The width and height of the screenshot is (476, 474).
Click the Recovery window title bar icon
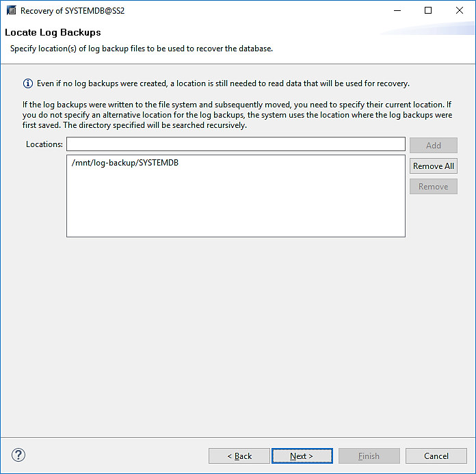[10, 11]
